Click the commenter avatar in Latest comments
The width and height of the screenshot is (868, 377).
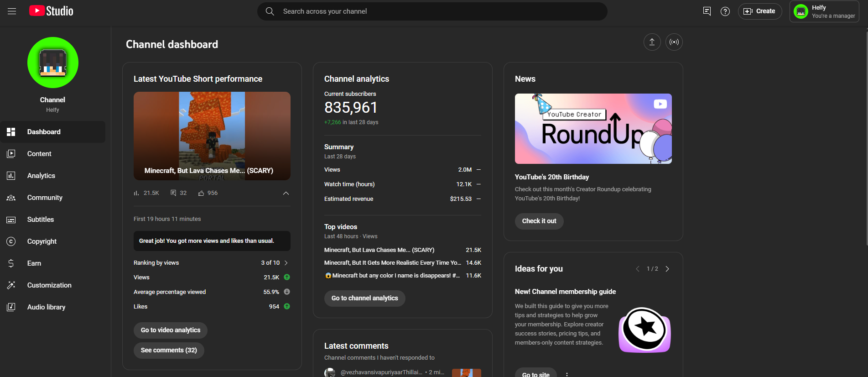(330, 372)
